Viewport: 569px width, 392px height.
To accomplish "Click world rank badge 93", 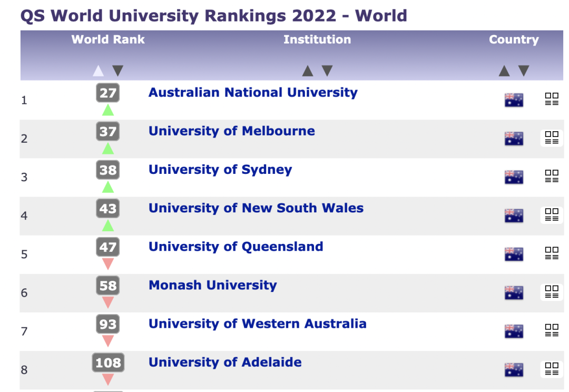I will (x=108, y=324).
